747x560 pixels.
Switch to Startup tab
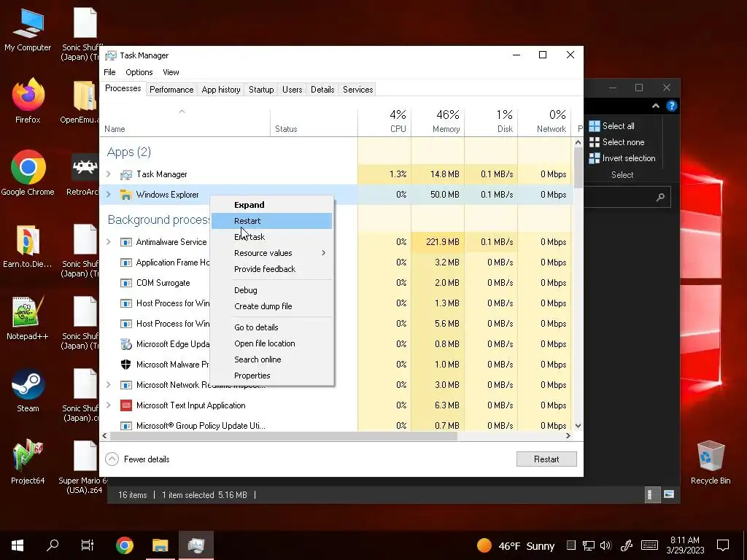[x=261, y=90]
